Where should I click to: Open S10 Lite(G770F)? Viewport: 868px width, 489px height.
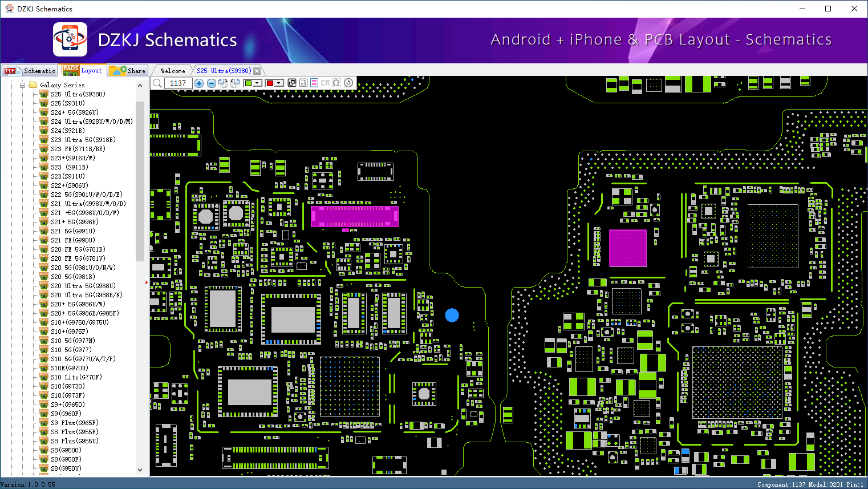coord(76,377)
